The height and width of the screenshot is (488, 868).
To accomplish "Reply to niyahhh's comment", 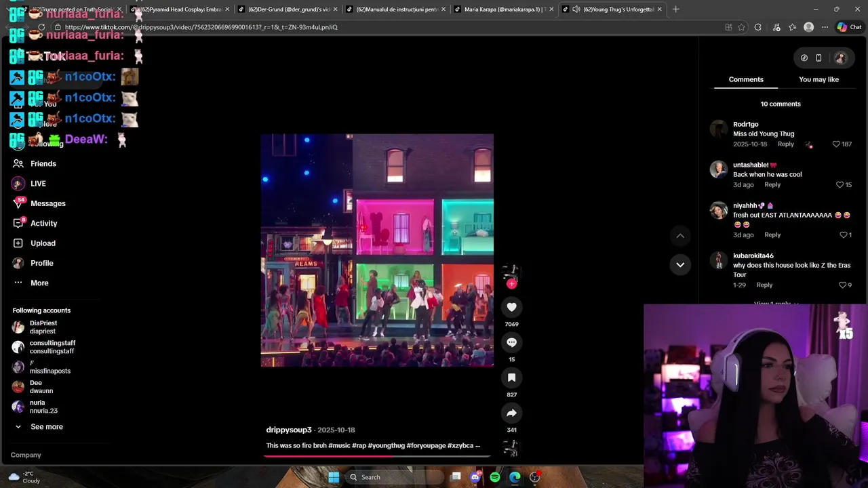I will pos(772,235).
